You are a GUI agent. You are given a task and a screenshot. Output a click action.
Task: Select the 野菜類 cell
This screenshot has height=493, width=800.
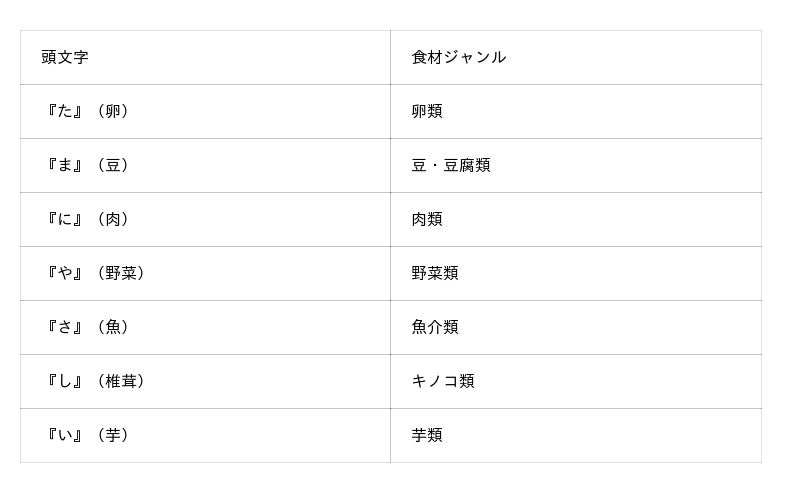pyautogui.click(x=435, y=273)
